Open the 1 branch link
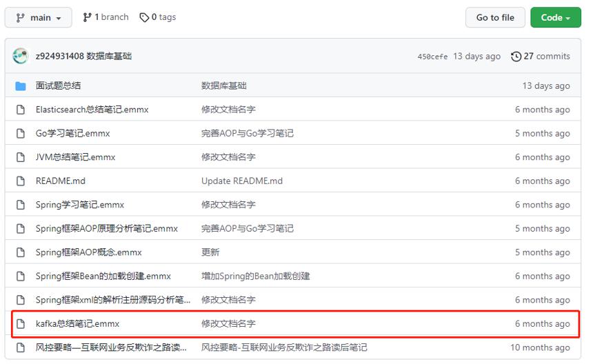This screenshot has width=593, height=364. [106, 17]
